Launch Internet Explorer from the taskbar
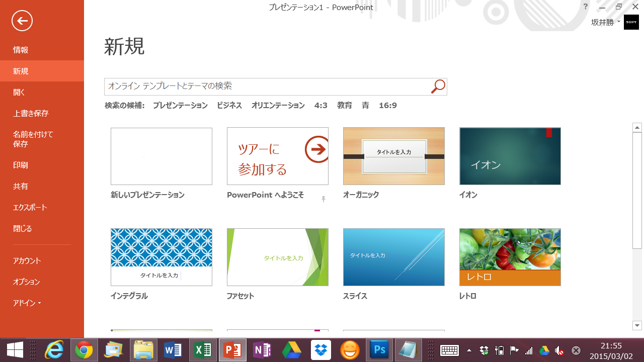Image resolution: width=644 pixels, height=362 pixels. [x=54, y=350]
